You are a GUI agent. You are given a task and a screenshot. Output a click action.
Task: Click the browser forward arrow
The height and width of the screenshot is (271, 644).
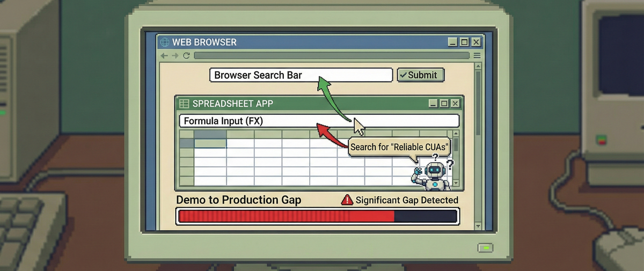coord(175,56)
